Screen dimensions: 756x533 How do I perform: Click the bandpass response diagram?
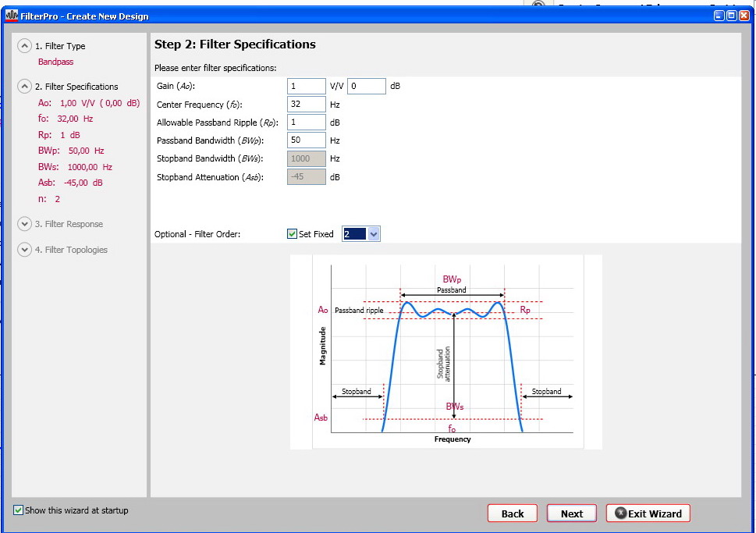(x=446, y=352)
